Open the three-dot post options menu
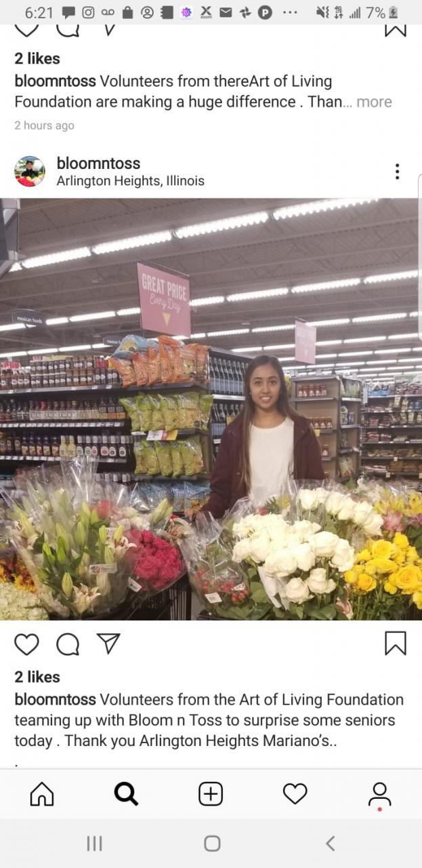The image size is (422, 868). tap(397, 172)
